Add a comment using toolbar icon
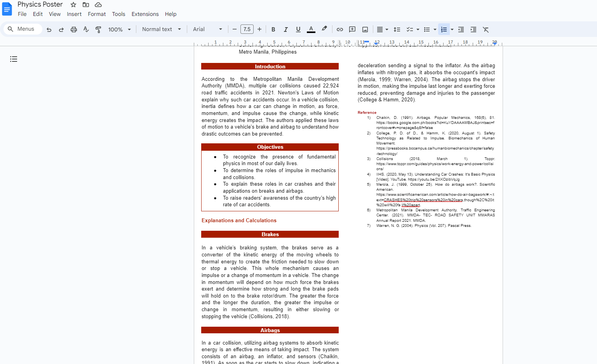 coord(352,30)
